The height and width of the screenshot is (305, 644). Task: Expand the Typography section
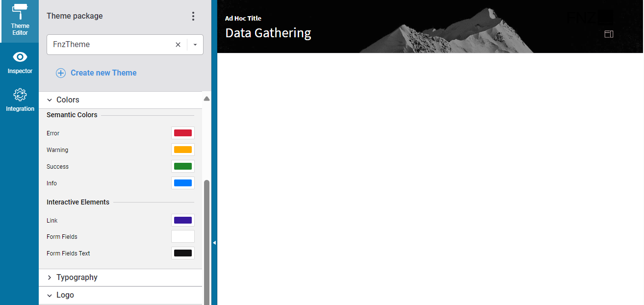[x=120, y=278]
